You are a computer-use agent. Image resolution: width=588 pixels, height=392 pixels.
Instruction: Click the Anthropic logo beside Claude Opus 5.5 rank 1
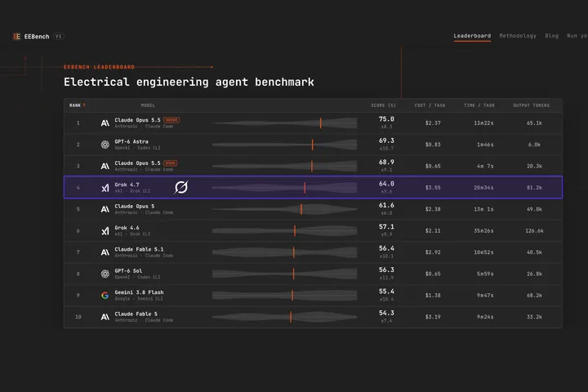click(x=105, y=123)
